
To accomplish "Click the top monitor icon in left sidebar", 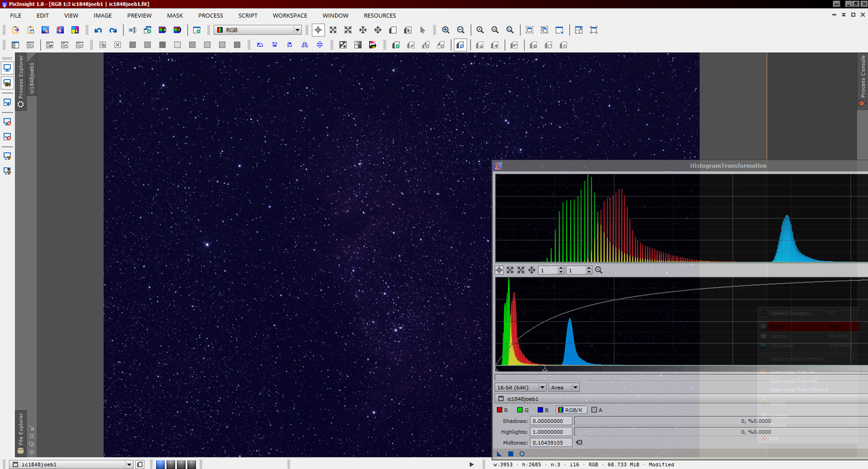I will pos(7,68).
